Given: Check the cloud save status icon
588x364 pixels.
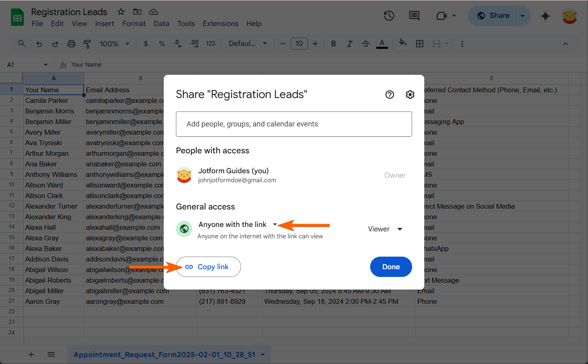Looking at the screenshot, I should (x=154, y=12).
